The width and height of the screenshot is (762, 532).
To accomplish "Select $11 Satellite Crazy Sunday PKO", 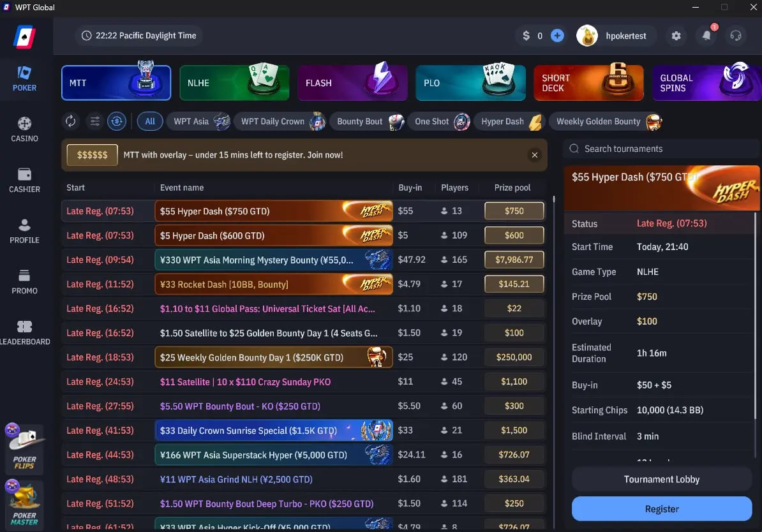I will pos(303,381).
